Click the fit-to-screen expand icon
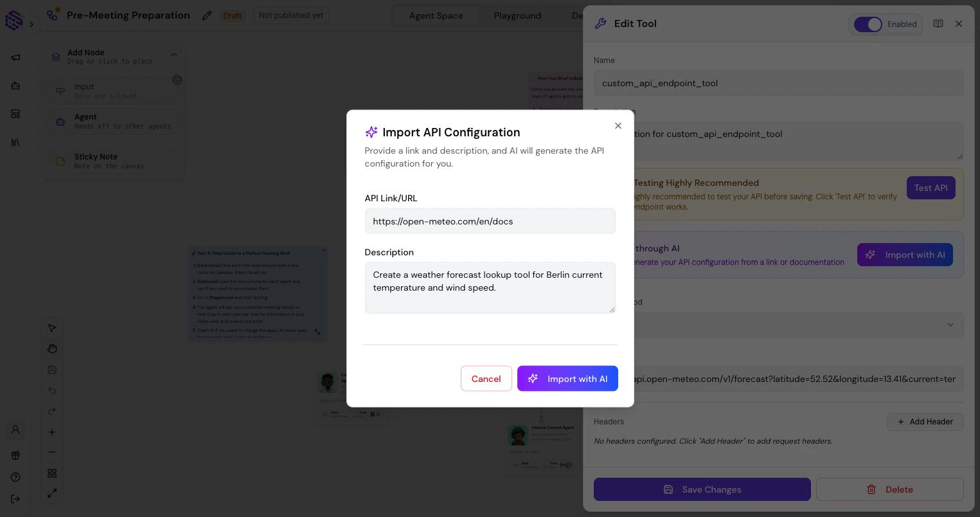Screen dimensions: 980x517 coord(52,494)
